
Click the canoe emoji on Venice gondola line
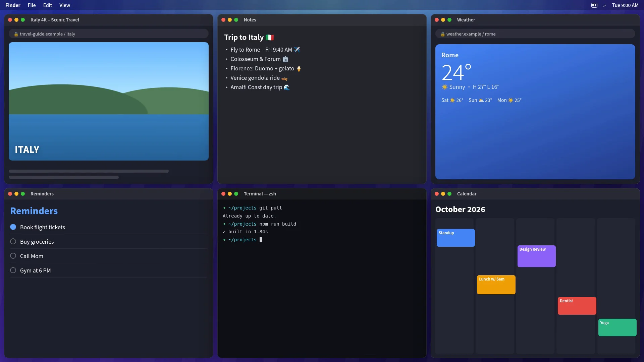284,78
